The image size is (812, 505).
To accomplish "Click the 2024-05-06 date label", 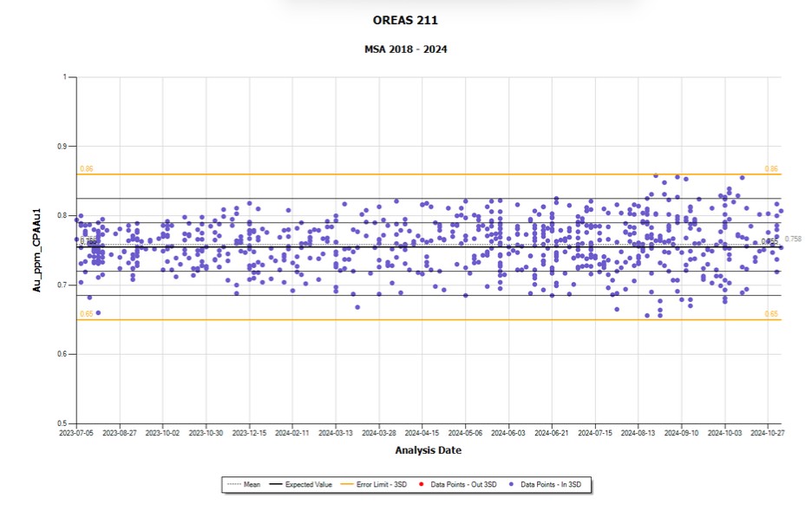I will 465,433.
